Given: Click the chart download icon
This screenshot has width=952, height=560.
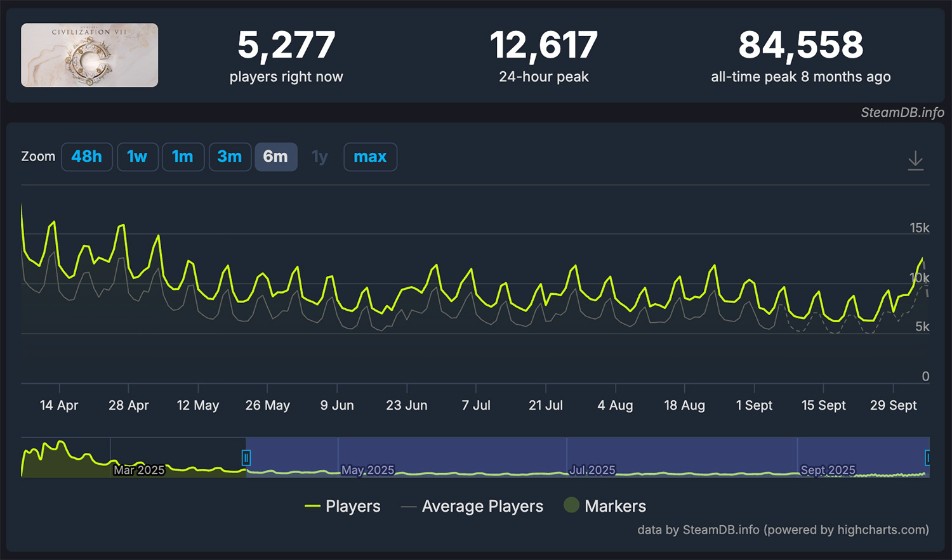Looking at the screenshot, I should click(915, 160).
